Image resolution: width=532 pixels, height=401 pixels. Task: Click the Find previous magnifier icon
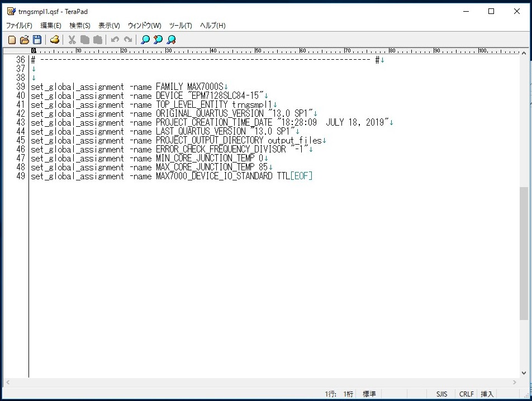point(158,40)
